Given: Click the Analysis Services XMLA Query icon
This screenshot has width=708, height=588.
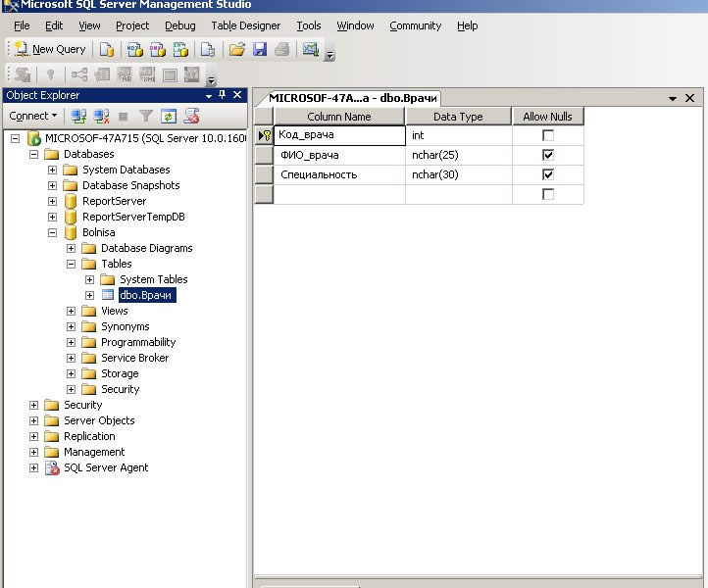Looking at the screenshot, I should click(180, 49).
